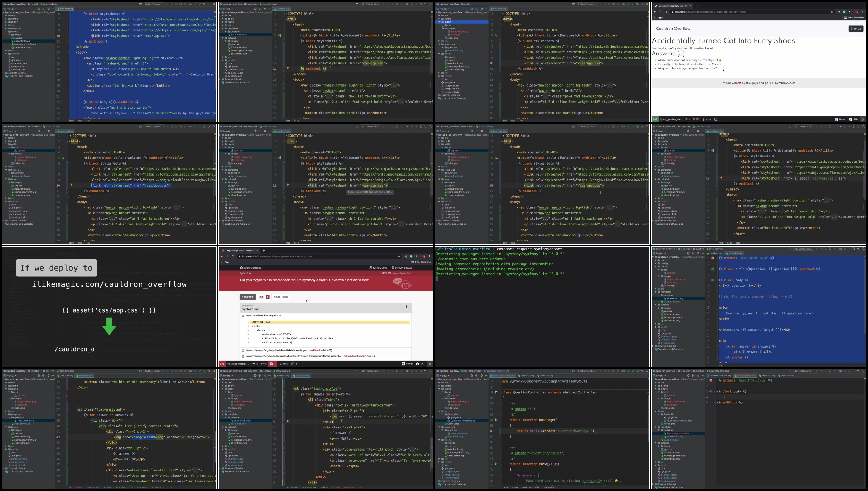Hide the Project panel in the homepage() function IDE
Viewport: 868px width, 491px height.
coord(486,375)
